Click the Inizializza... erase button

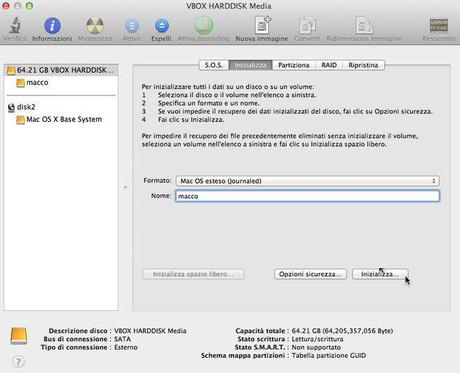380,274
